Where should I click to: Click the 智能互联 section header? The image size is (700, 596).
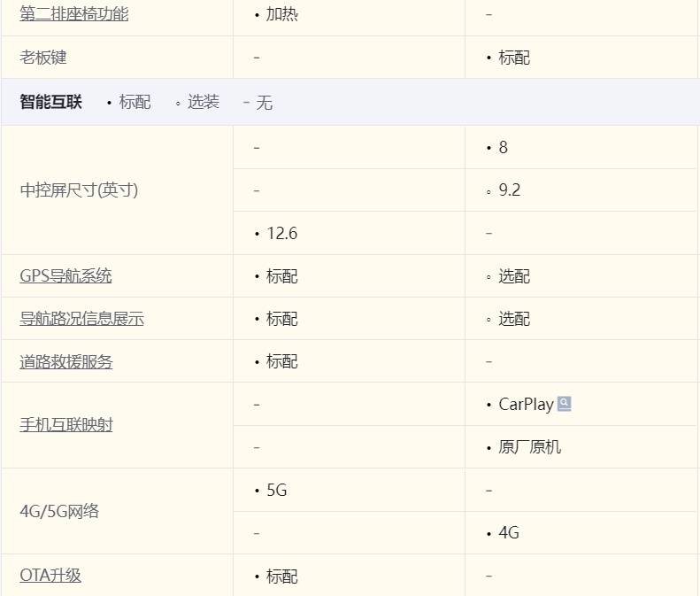point(51,102)
